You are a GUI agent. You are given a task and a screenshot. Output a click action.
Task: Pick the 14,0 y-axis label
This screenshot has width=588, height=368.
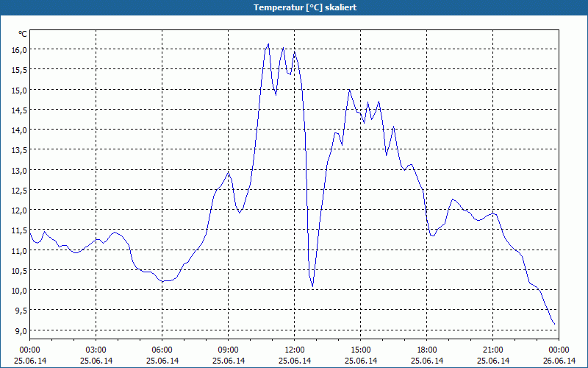pyautogui.click(x=19, y=130)
